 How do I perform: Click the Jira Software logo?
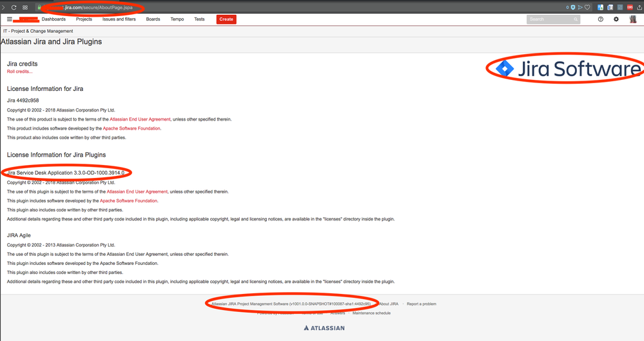567,68
